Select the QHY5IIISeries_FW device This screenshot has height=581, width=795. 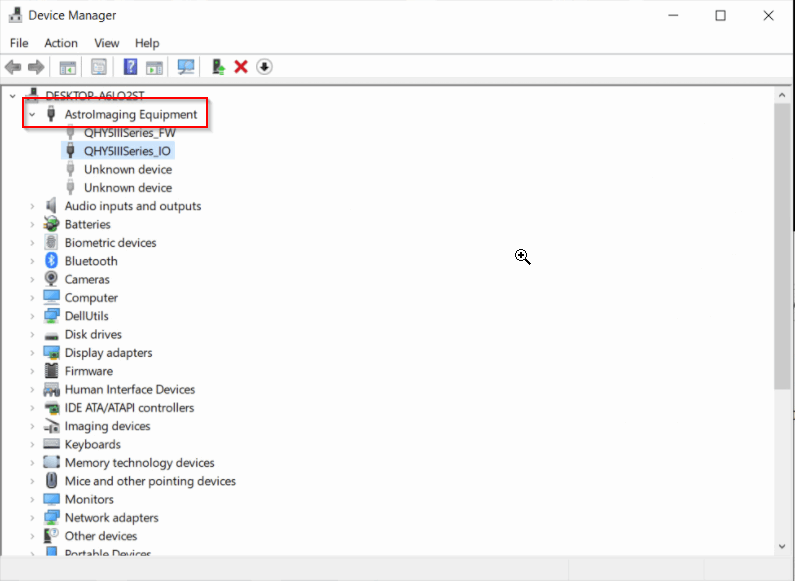(x=130, y=133)
